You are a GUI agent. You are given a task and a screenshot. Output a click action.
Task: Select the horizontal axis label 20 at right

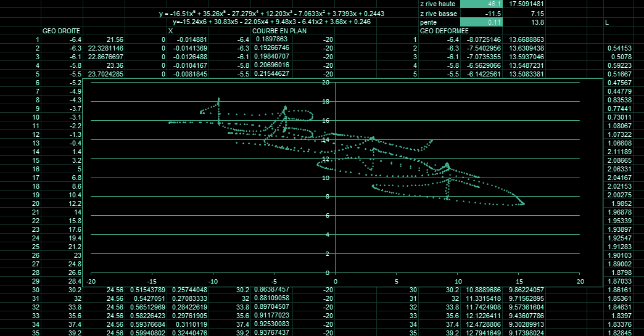(x=580, y=281)
